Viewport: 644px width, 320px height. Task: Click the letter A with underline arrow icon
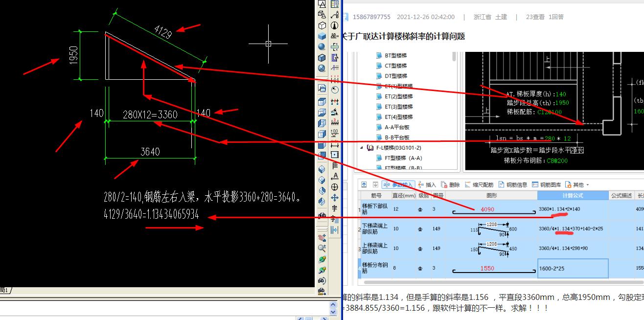[x=335, y=176]
